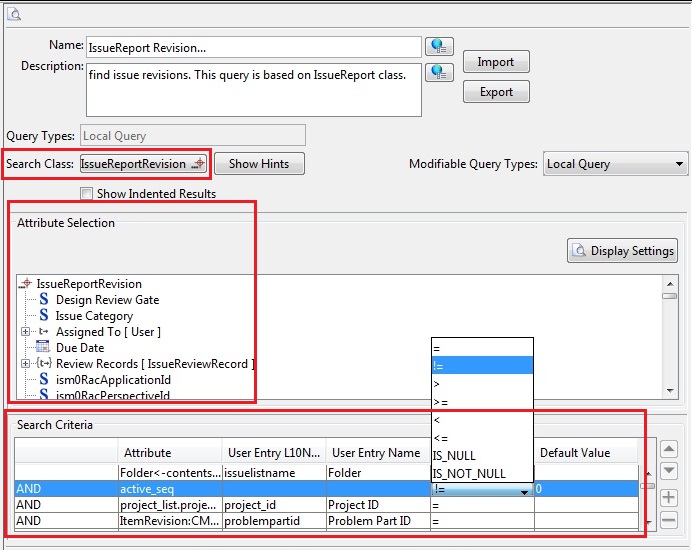This screenshot has width=692, height=550.
Task: Add a search criteria row with plus
Action: 669,497
